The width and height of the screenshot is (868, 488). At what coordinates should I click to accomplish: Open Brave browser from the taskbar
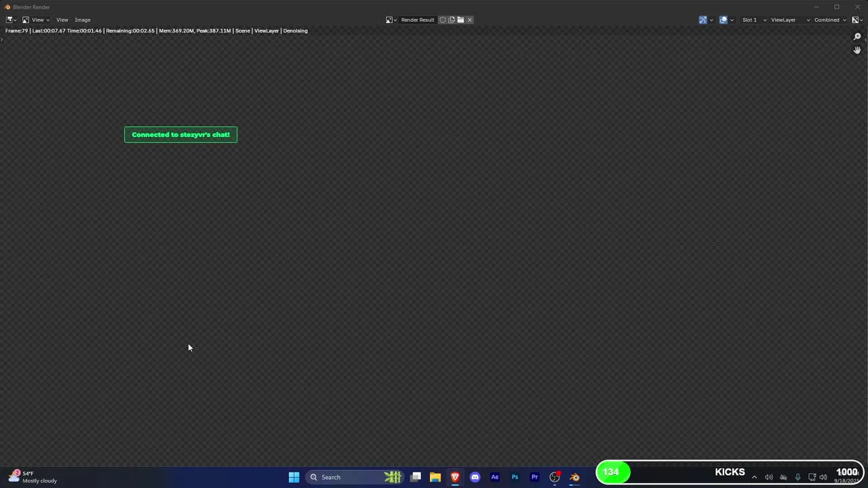click(x=455, y=477)
